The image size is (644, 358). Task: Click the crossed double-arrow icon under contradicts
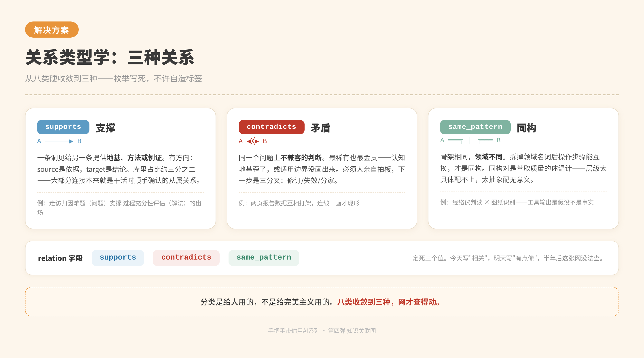click(253, 141)
